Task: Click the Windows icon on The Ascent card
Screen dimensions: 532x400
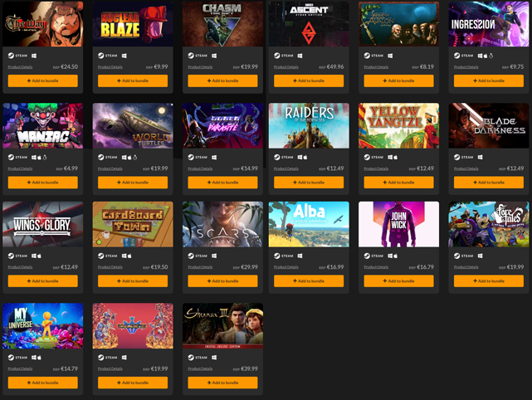Action: [x=300, y=56]
